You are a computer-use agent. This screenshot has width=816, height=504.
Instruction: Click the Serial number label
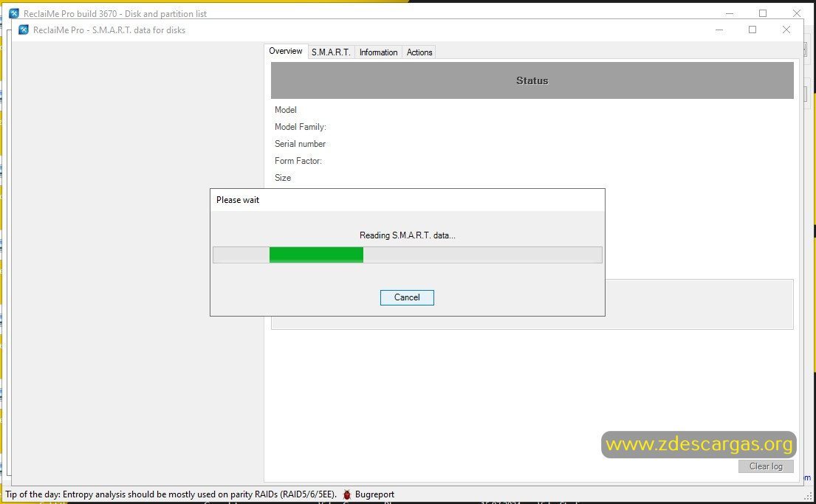pos(301,144)
